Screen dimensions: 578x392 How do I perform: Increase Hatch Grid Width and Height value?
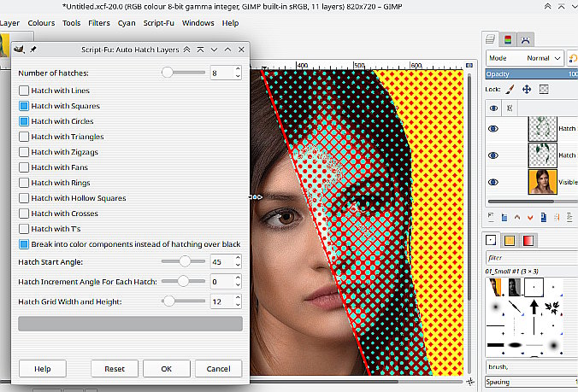[x=238, y=298]
